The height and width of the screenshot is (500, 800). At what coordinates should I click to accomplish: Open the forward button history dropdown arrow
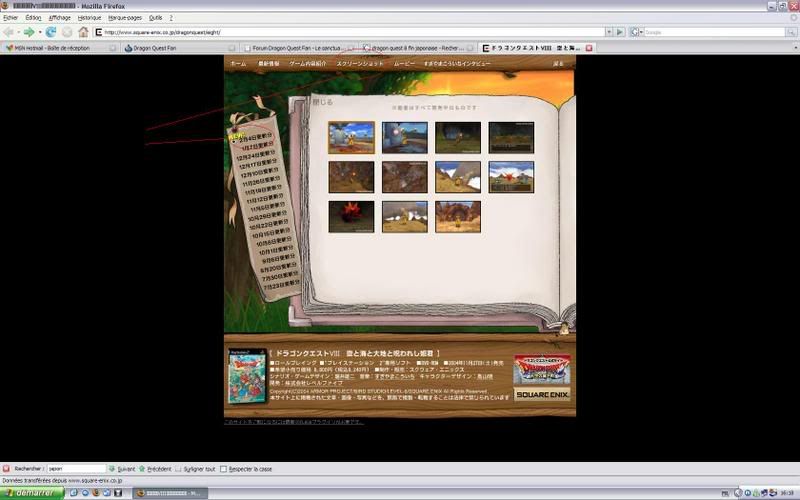[x=40, y=32]
